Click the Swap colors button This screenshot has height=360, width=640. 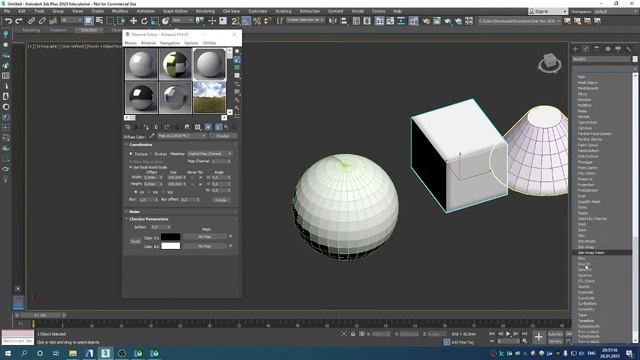click(135, 242)
